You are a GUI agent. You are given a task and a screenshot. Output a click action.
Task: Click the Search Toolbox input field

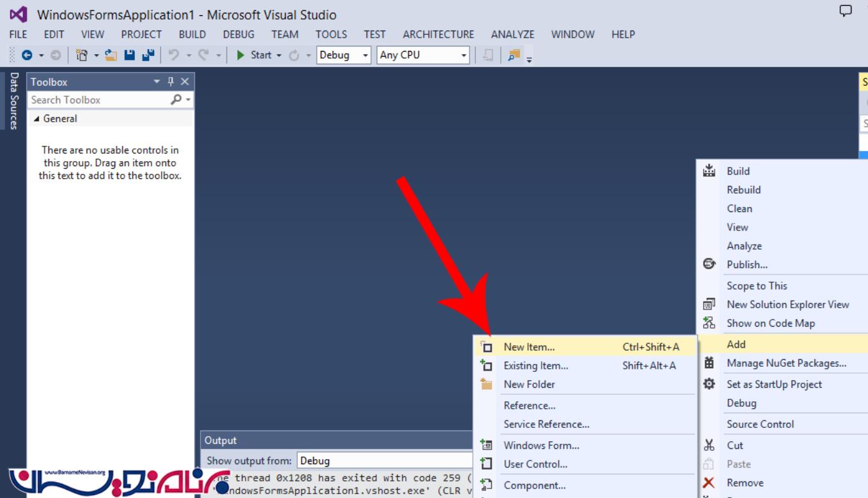(x=99, y=100)
